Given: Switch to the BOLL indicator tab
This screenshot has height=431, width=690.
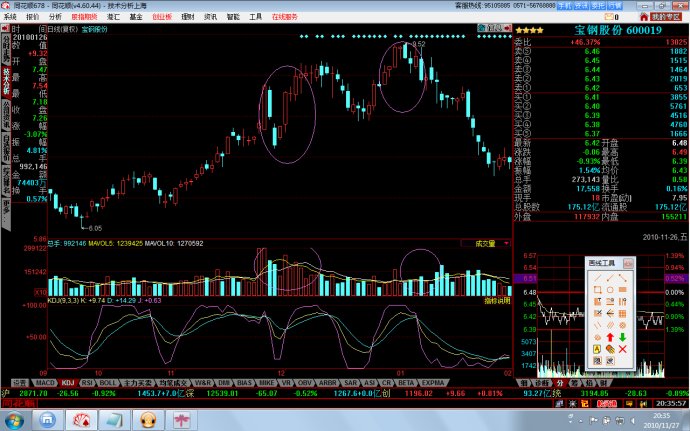Looking at the screenshot, I should tap(107, 382).
